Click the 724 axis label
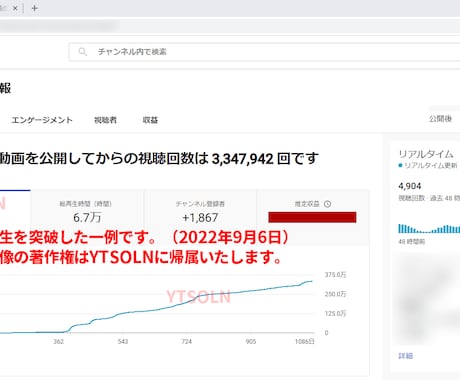This screenshot has height=380, width=460. (187, 341)
